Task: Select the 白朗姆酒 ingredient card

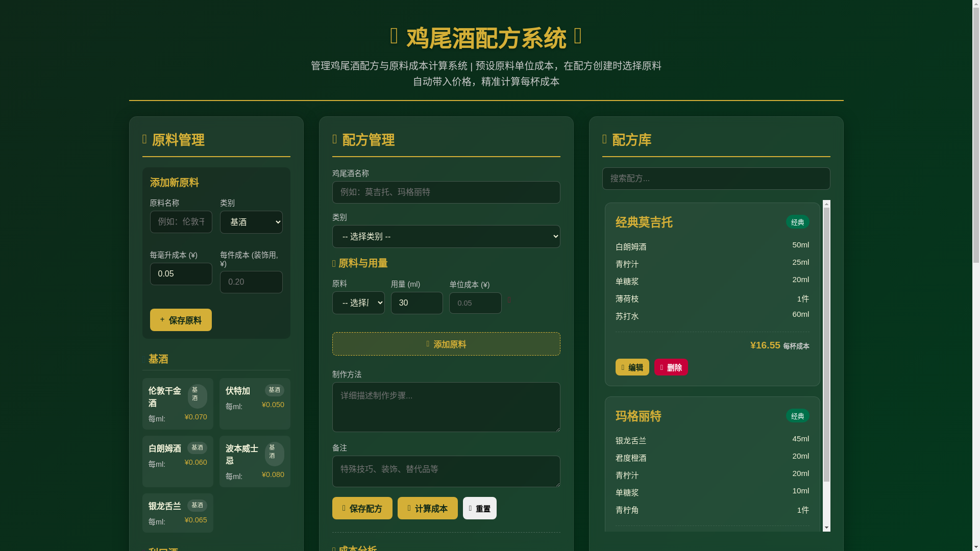Action: [178, 461]
